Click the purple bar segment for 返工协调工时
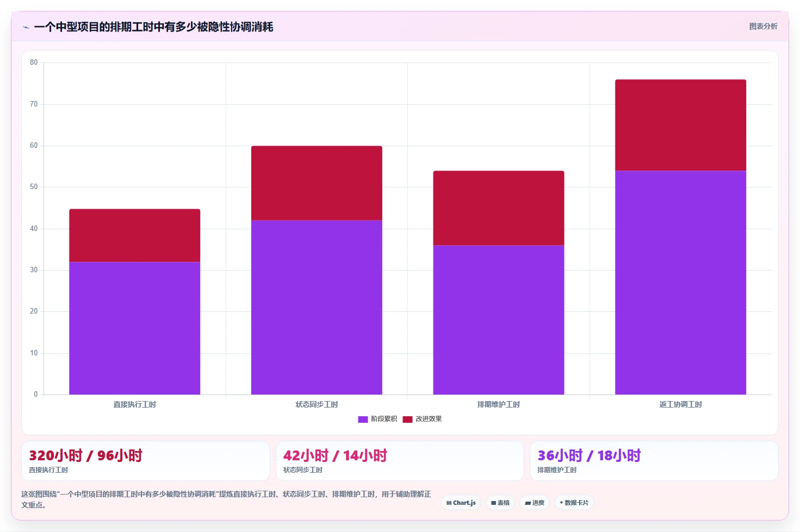The width and height of the screenshot is (800, 532). point(680,283)
